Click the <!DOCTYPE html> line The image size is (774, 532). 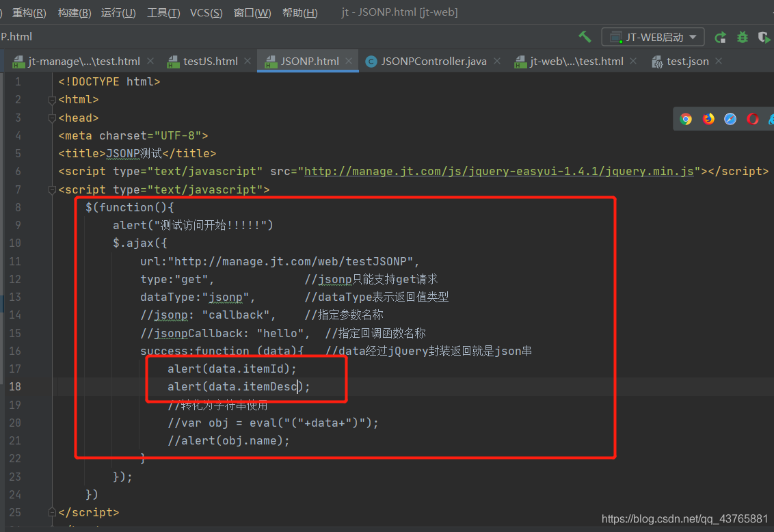(x=109, y=81)
